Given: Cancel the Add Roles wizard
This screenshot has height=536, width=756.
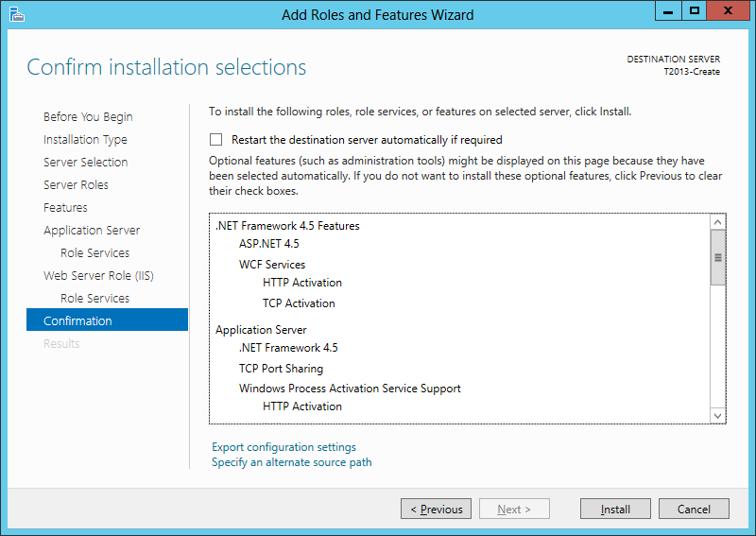Looking at the screenshot, I should tap(694, 510).
